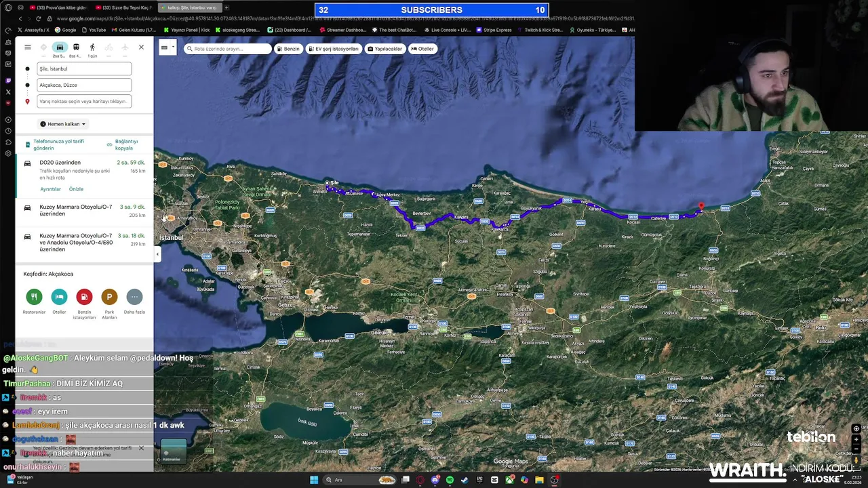The width and height of the screenshot is (868, 488).
Task: Open the Anasayfa / X bookmark
Action: 33,30
